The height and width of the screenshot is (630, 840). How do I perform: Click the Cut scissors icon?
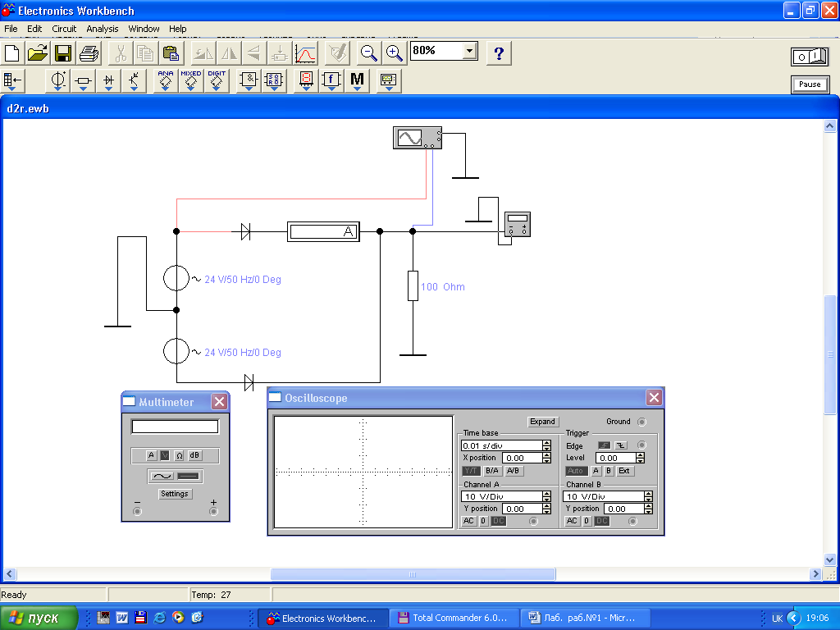tap(121, 53)
